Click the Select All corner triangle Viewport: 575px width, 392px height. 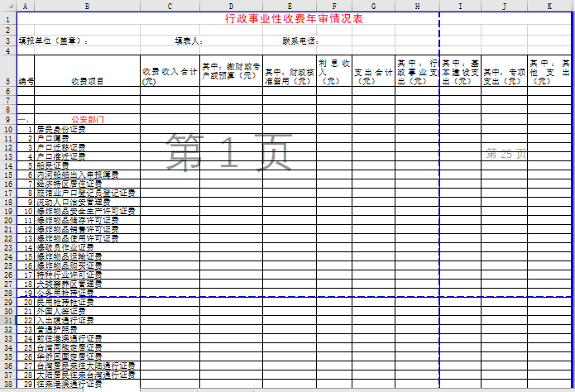(x=7, y=5)
